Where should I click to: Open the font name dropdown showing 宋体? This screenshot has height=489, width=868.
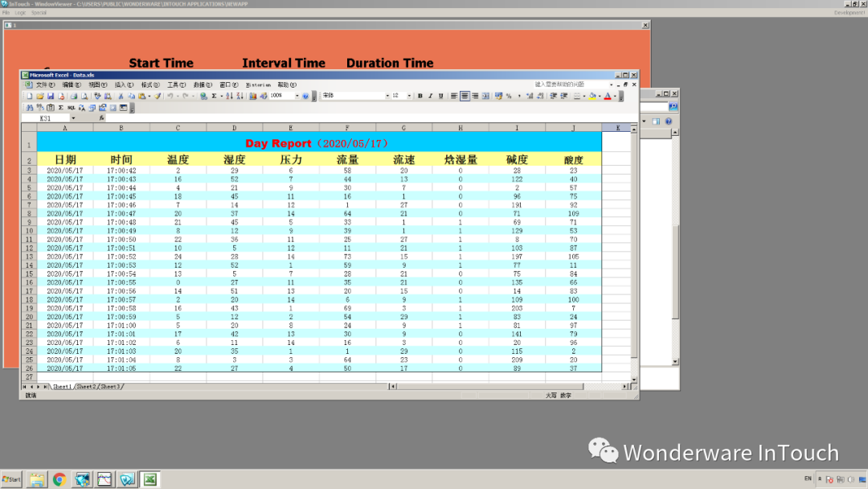click(386, 97)
